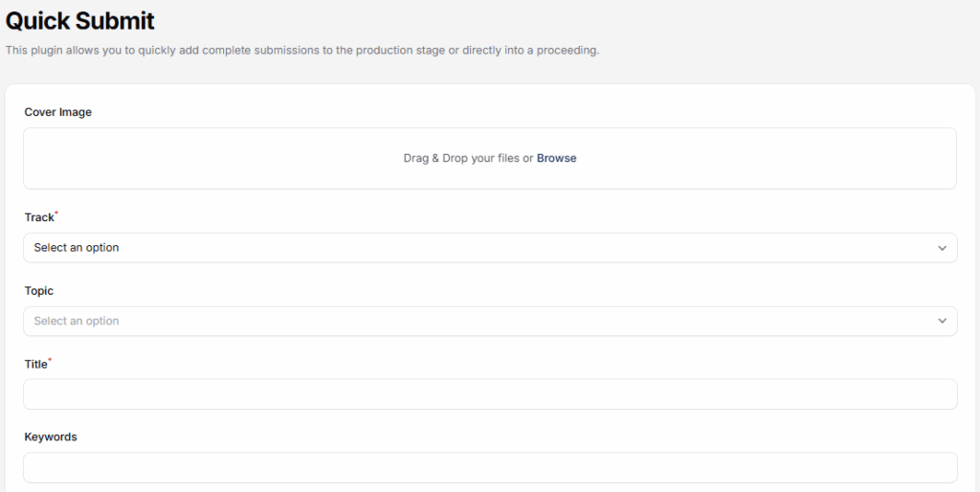Click the Topic field label
The width and height of the screenshot is (980, 492).
point(38,290)
